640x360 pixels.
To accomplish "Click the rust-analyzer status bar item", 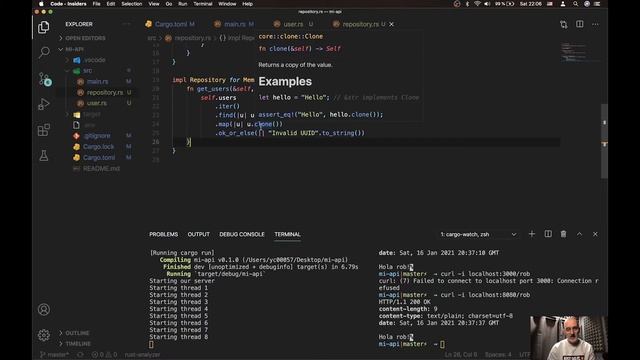I will tap(142, 355).
